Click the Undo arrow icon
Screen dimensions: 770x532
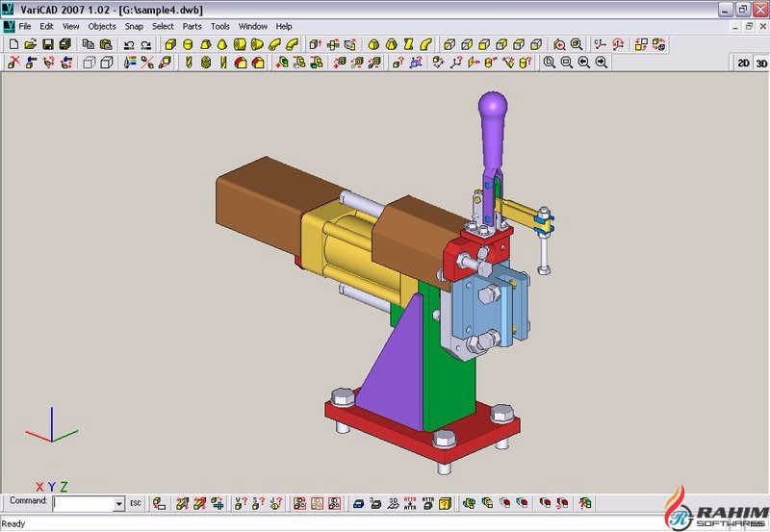[129, 44]
